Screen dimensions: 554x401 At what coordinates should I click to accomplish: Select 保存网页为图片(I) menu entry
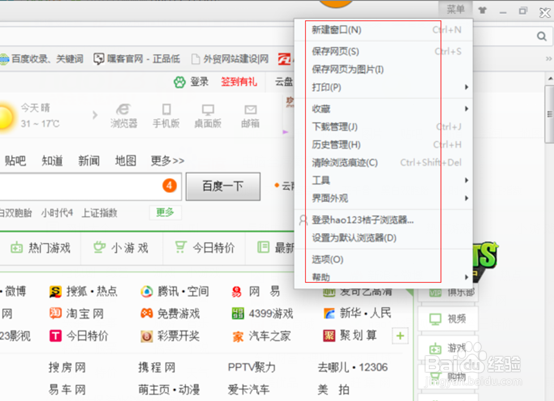(x=384, y=69)
